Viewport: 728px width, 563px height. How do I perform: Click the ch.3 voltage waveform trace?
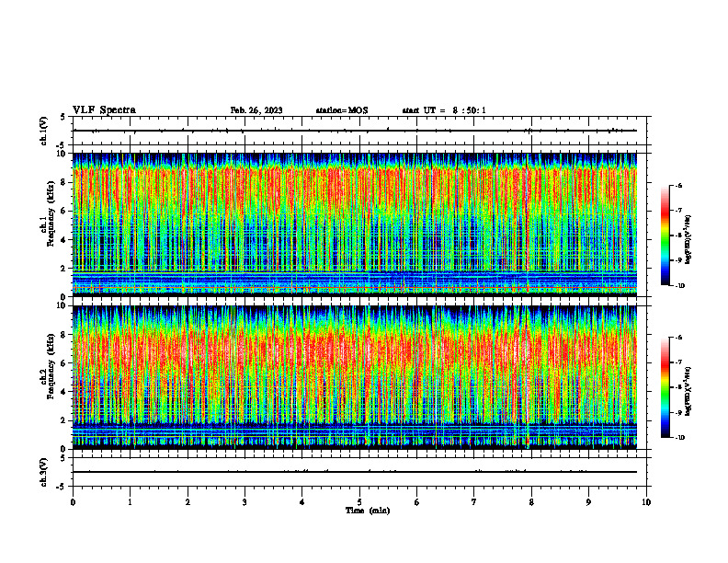click(355, 472)
